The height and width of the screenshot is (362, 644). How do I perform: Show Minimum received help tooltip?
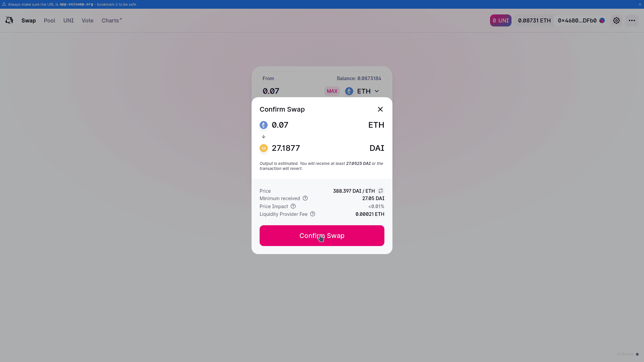(x=305, y=198)
